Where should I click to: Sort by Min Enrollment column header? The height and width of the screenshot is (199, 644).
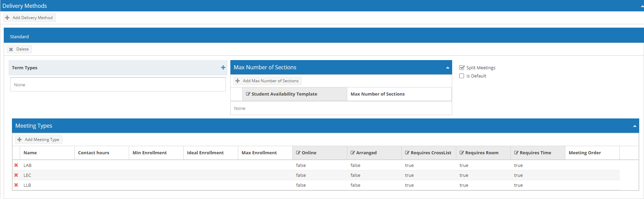[x=156, y=153]
